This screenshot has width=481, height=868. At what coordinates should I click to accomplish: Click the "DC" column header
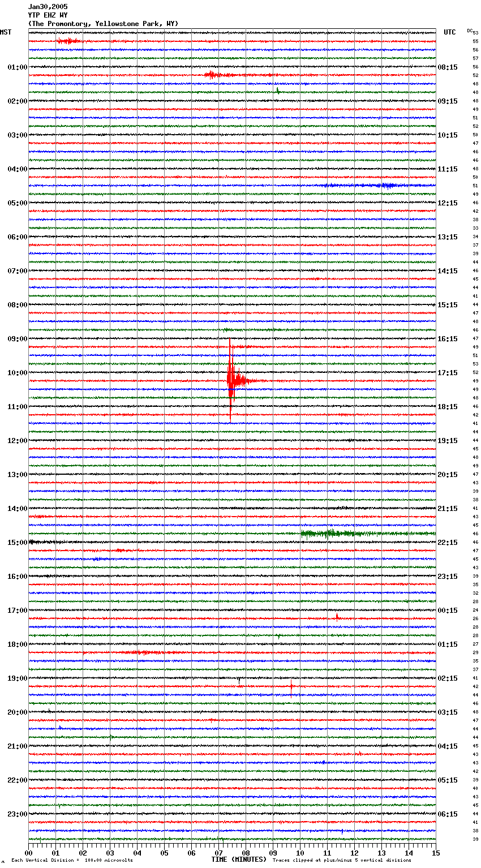point(470,31)
